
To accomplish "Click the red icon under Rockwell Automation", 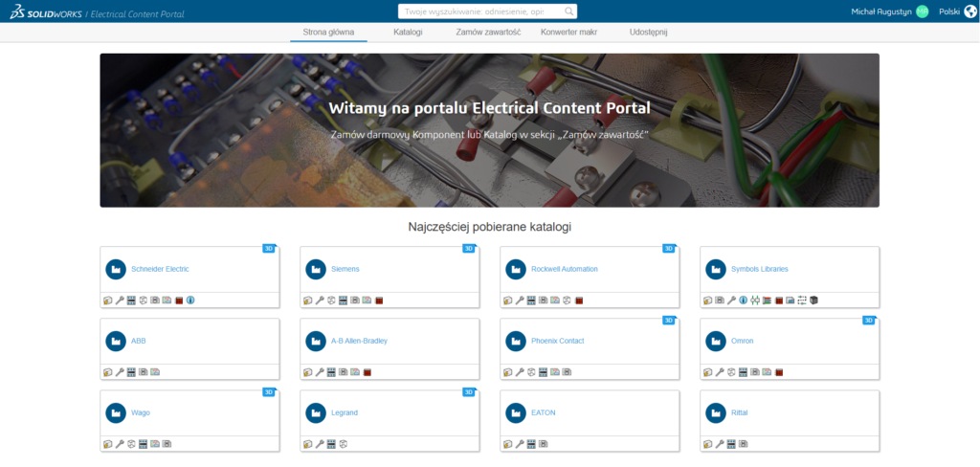I will pyautogui.click(x=579, y=300).
